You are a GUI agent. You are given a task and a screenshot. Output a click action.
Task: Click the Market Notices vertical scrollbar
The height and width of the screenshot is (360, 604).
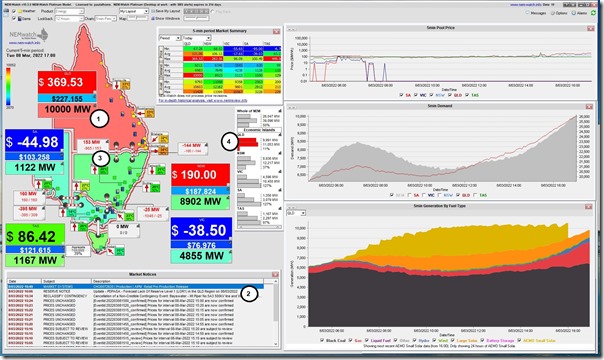pos(276,313)
